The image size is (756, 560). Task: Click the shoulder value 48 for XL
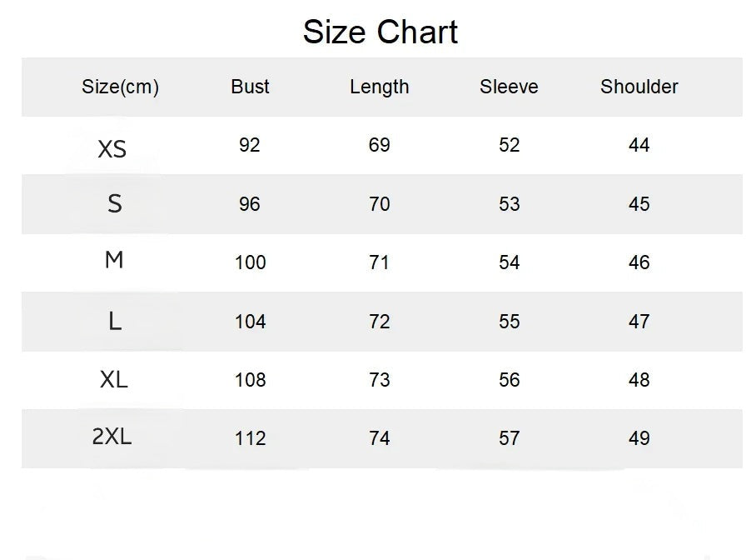click(639, 380)
